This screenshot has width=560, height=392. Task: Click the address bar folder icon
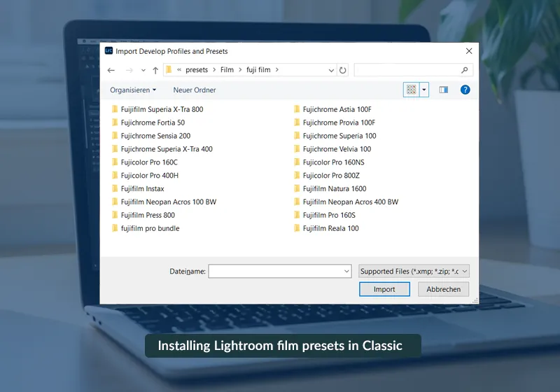click(x=169, y=69)
